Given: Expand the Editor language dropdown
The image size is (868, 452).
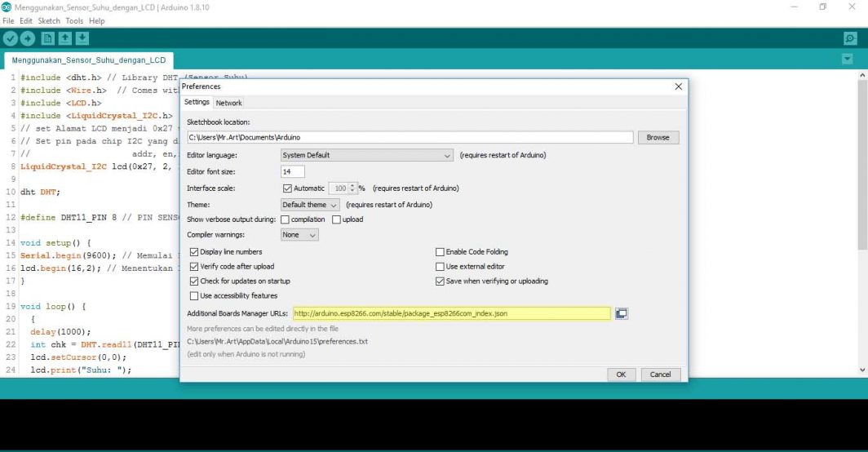Looking at the screenshot, I should (x=366, y=155).
